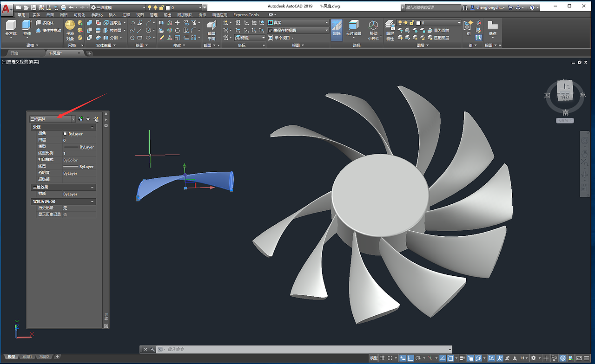Activate the 拉伸 extrude tool

coord(26,28)
